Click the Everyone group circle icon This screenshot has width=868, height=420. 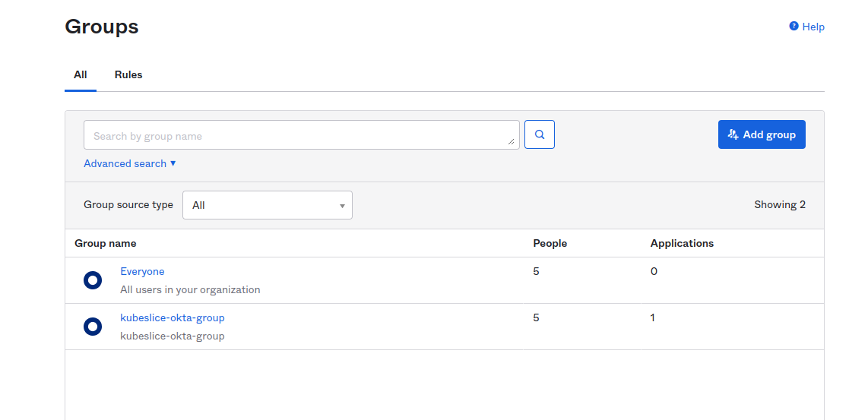point(93,280)
